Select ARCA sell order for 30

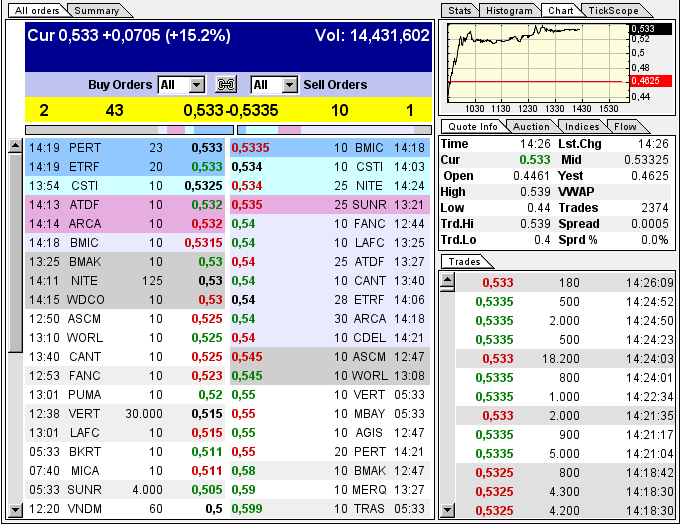330,319
